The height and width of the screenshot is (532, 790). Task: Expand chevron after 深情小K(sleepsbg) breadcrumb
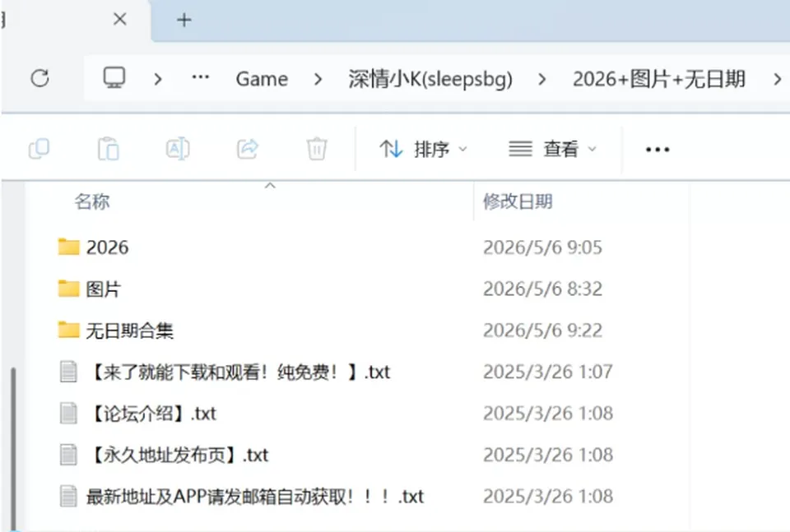click(542, 79)
